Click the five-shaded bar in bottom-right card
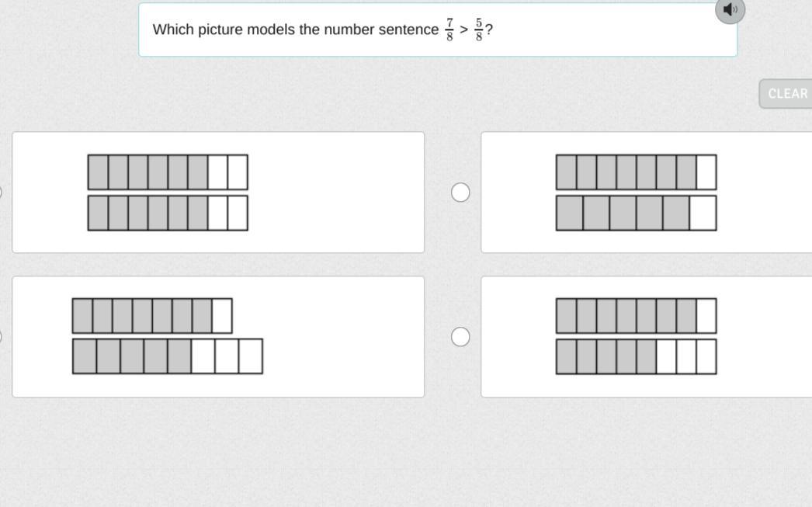This screenshot has width=812, height=507. [636, 356]
